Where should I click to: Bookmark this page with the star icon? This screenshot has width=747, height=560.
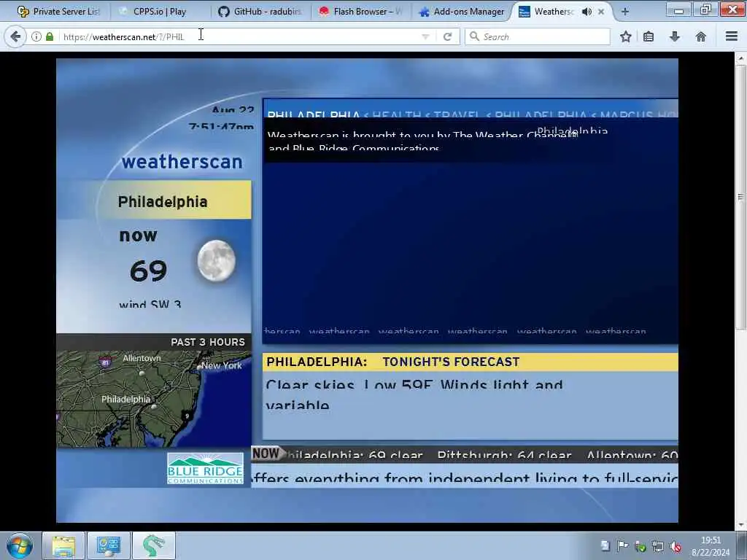(625, 36)
